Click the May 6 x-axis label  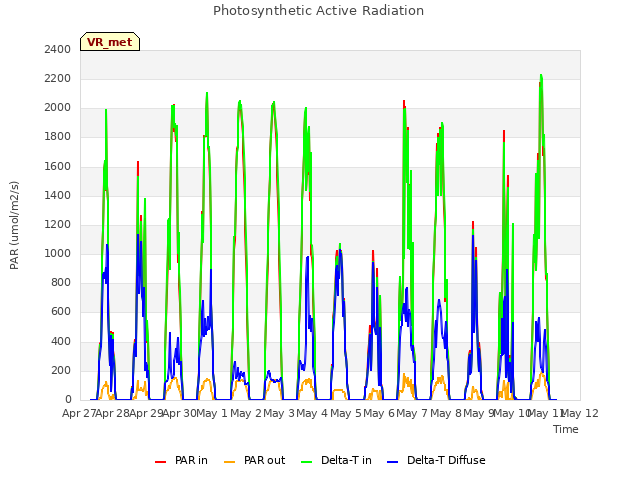379,414
